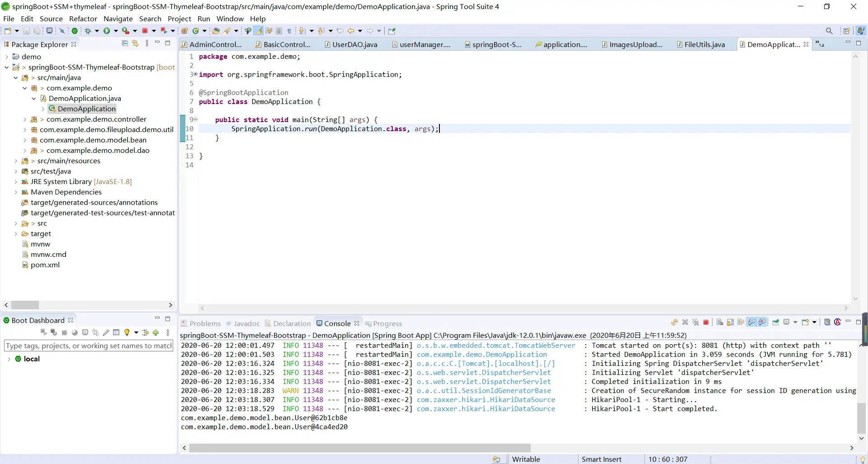
Task: Click the Debug bug icon in toolbar
Action: pos(88,31)
